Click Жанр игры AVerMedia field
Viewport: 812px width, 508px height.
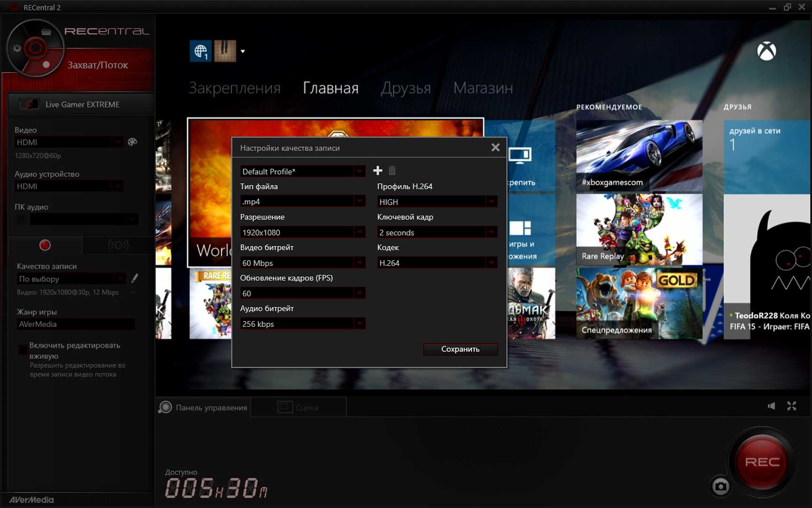(76, 324)
